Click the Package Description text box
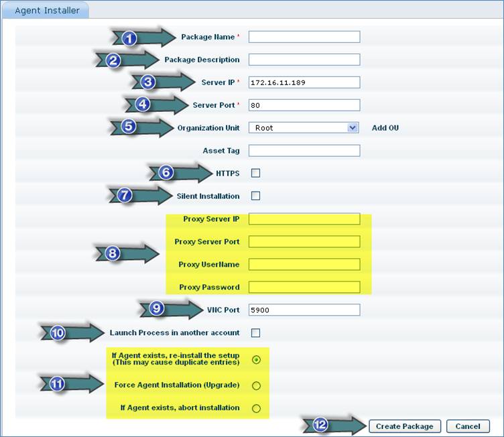 point(304,60)
